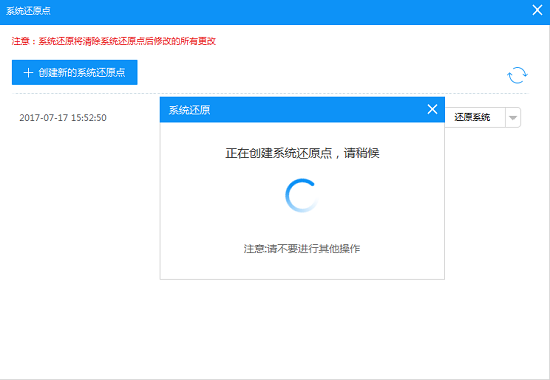This screenshot has width=550, height=380.
Task: Click the 正在创建系统还原点，请稍候 message
Action: pyautogui.click(x=302, y=153)
